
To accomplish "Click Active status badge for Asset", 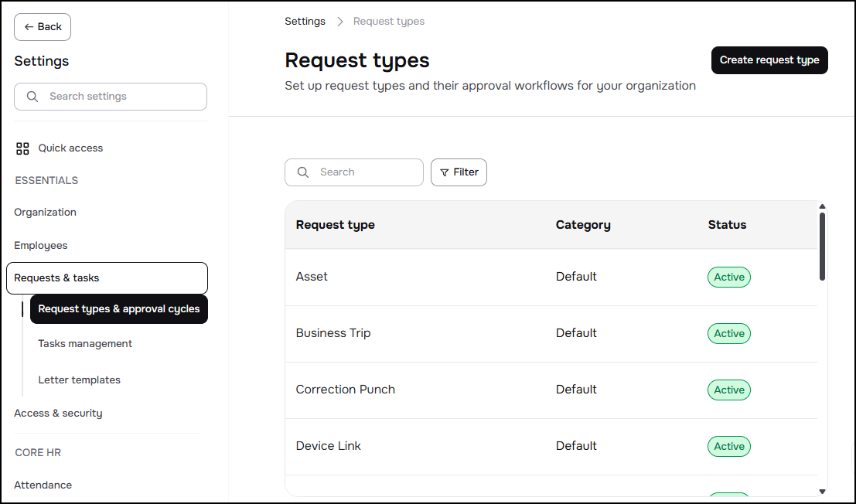I will [x=729, y=277].
